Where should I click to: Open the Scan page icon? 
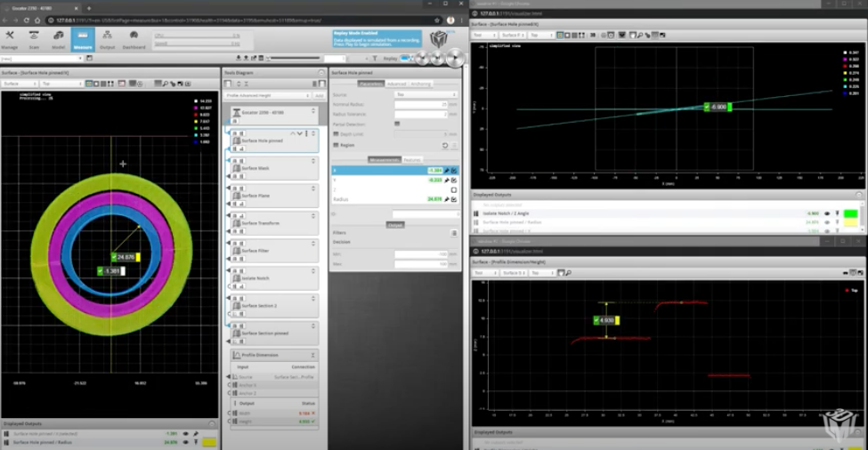click(34, 37)
